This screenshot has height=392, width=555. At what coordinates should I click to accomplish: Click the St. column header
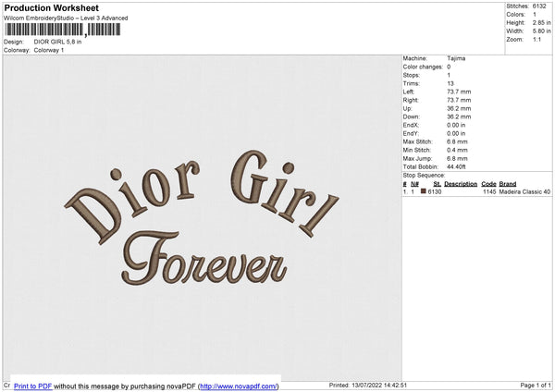pyautogui.click(x=438, y=184)
